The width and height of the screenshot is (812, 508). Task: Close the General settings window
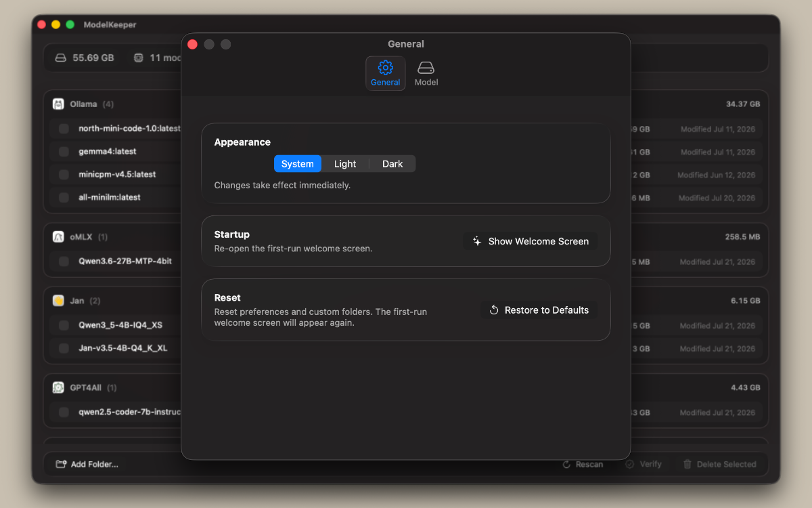pyautogui.click(x=192, y=44)
